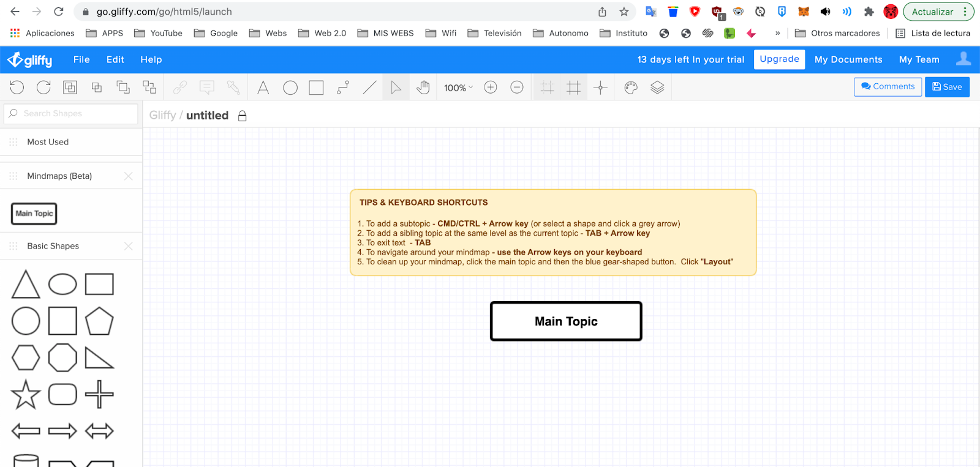Toggle the grid display on canvas
Image resolution: width=980 pixels, height=467 pixels.
574,88
